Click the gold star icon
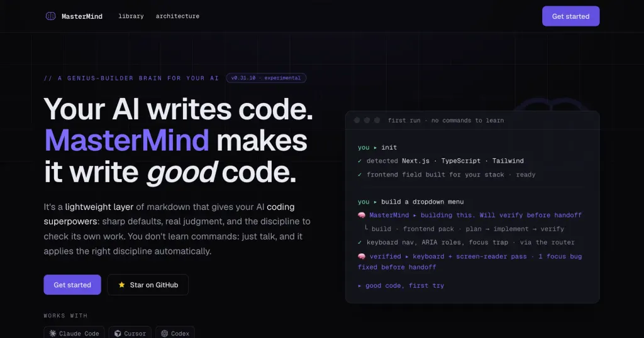The height and width of the screenshot is (338, 644). pyautogui.click(x=121, y=285)
